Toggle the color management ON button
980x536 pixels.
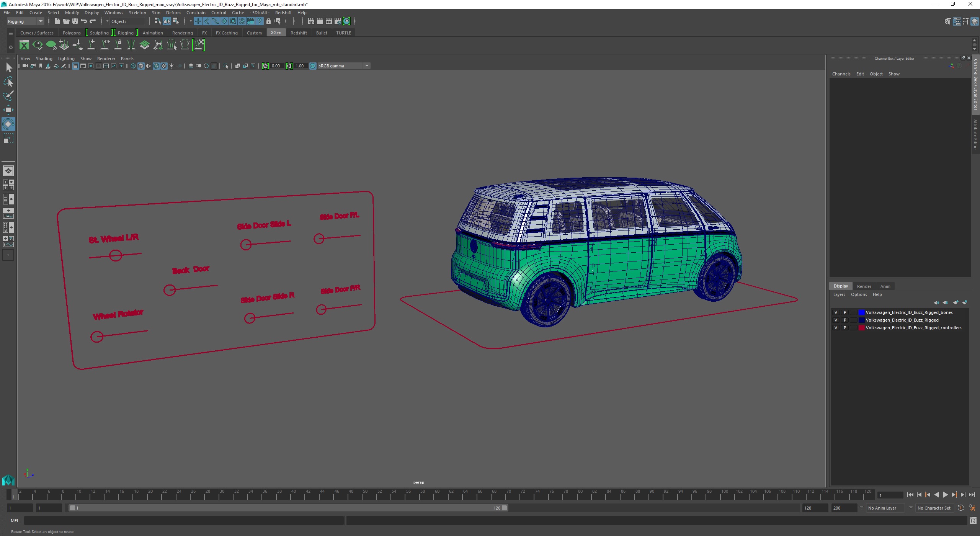click(x=313, y=66)
